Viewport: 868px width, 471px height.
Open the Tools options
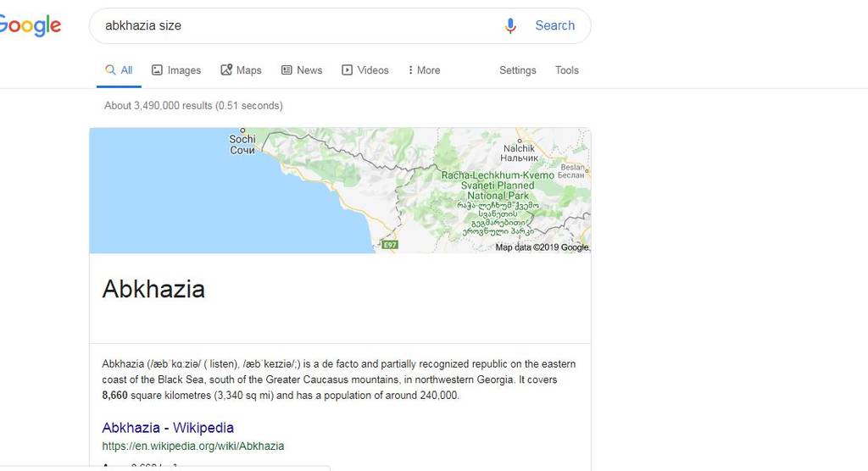[x=566, y=70]
